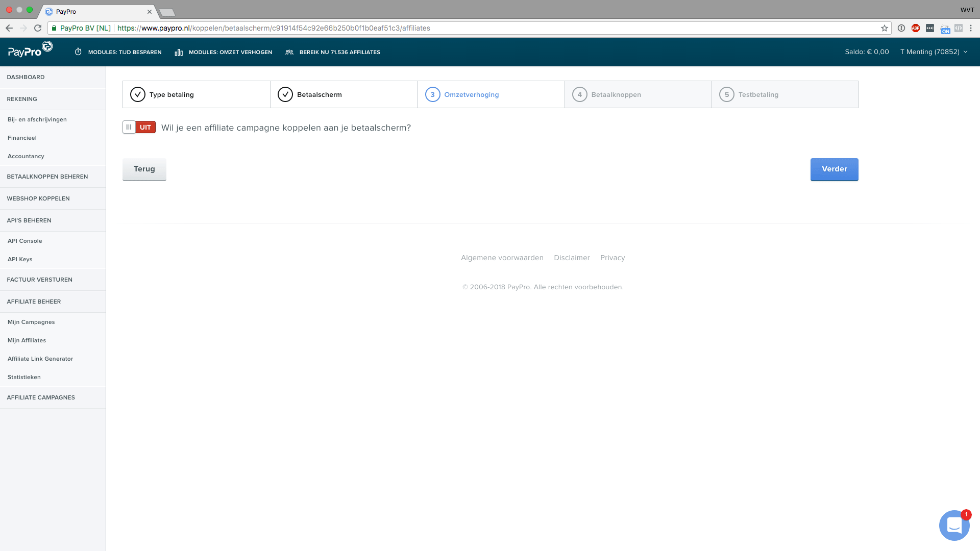Open Modules: Omzet Verhogen menu
Viewport: 980px width, 551px height.
(224, 52)
